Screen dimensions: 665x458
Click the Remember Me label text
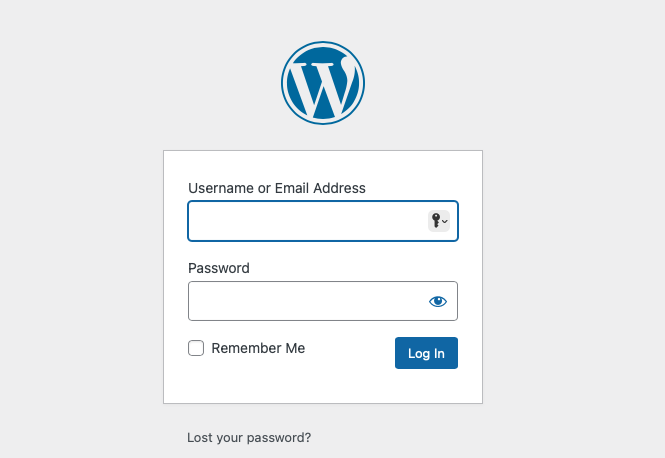point(258,348)
